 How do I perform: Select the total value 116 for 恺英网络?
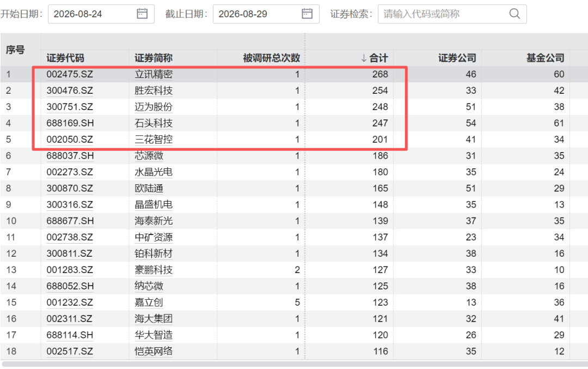pos(381,352)
